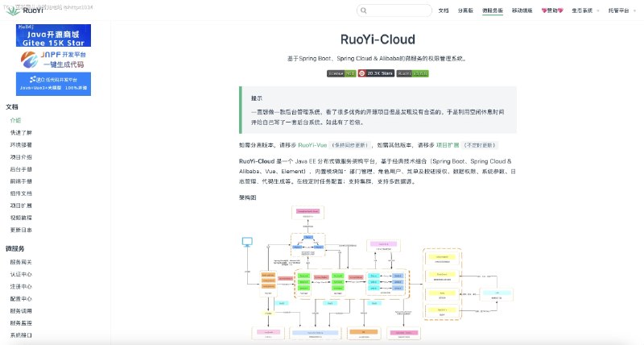
Task: Open 注册中心 under 微服务
Action: [21, 287]
